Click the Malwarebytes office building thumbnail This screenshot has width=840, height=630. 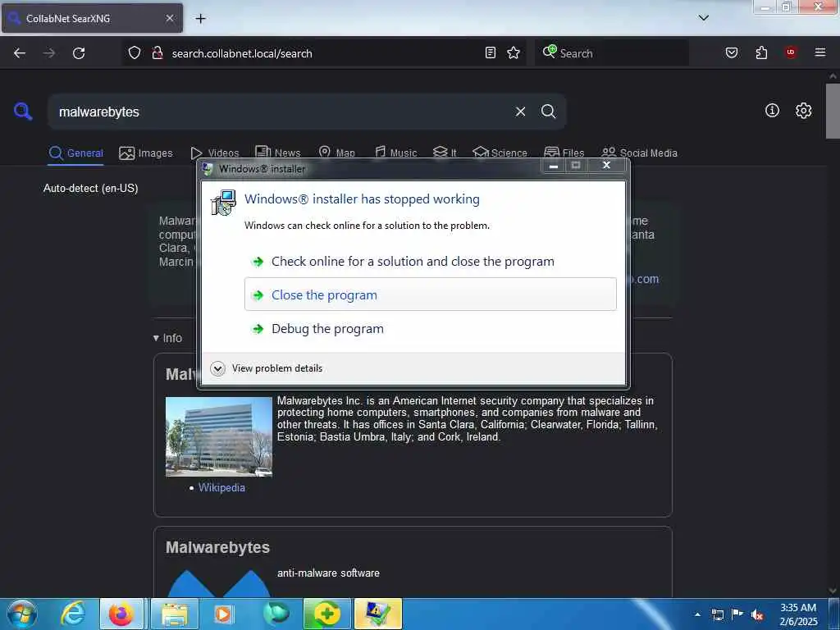click(x=218, y=436)
